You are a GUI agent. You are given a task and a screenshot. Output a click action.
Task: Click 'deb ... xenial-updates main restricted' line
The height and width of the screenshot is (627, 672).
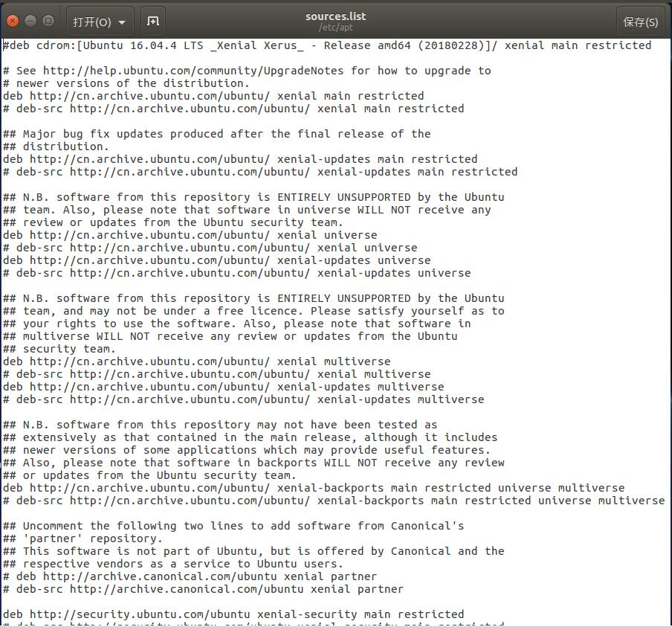[240, 159]
